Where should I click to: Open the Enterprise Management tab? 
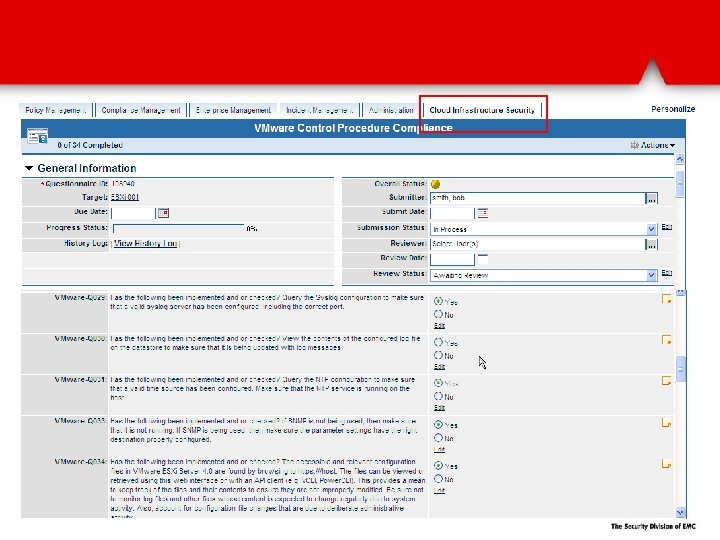point(233,110)
